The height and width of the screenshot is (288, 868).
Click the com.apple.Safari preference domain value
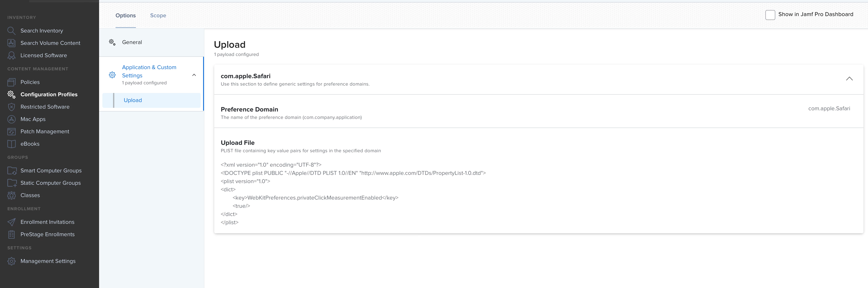(829, 109)
